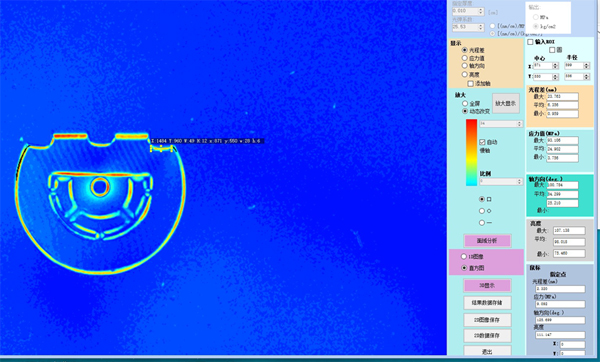Viewport: 600px width, 362px height.
Task: Check the 圆 checkbox
Action: click(552, 50)
